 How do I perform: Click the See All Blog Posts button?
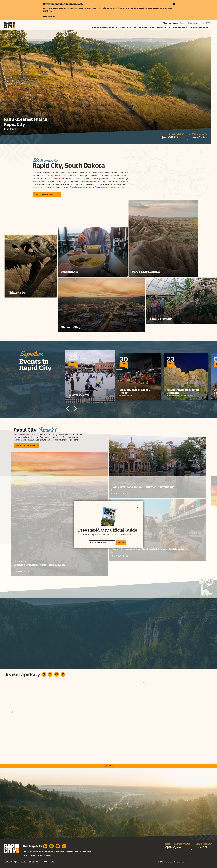tap(26, 445)
